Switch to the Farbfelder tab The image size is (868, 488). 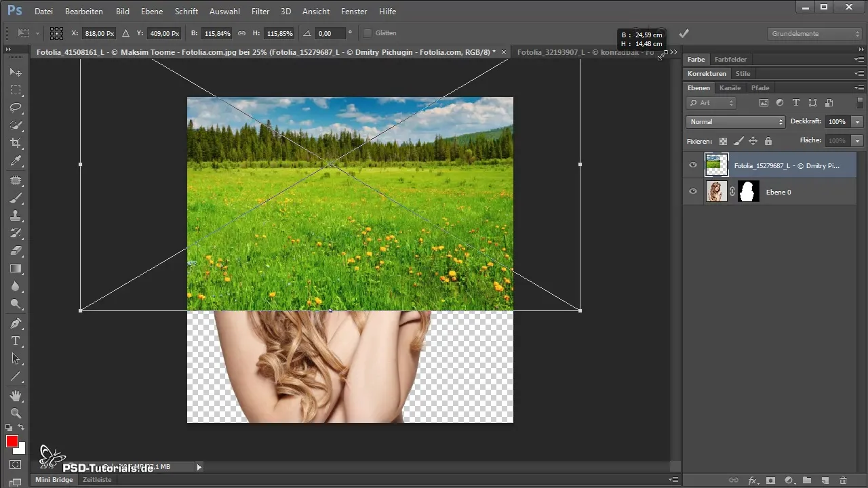[x=730, y=60]
